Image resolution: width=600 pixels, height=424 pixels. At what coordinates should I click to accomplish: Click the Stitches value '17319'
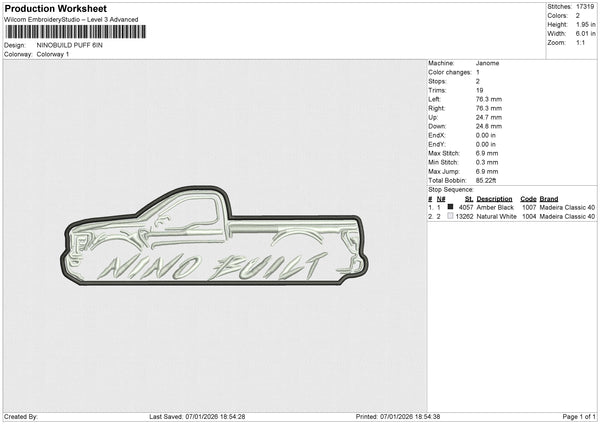click(x=585, y=7)
